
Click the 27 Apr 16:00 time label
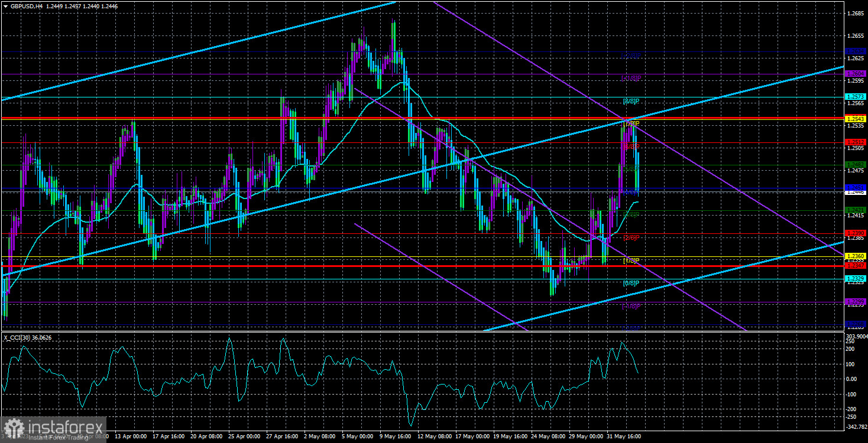[281, 437]
